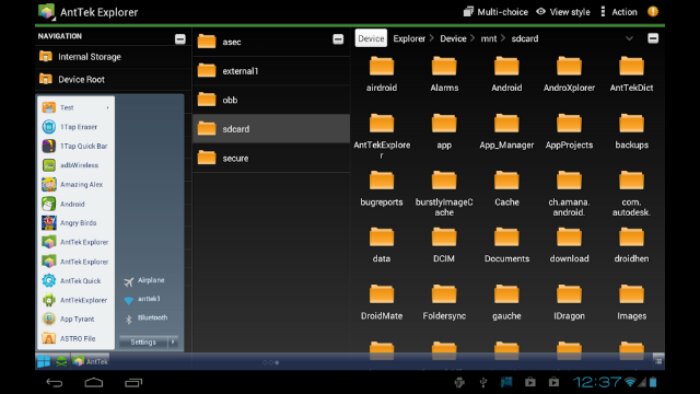Open the Alarms folder icon
Viewport: 700px width, 394px height.
tap(444, 66)
